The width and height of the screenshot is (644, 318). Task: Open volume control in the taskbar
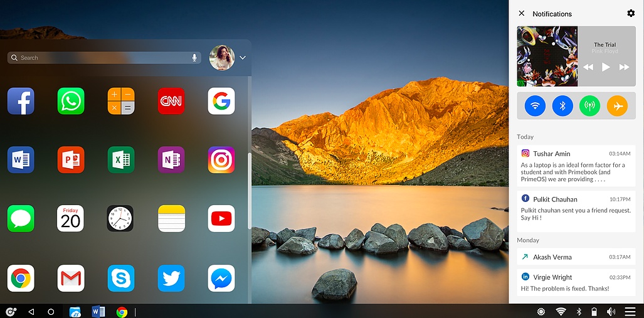(x=611, y=312)
